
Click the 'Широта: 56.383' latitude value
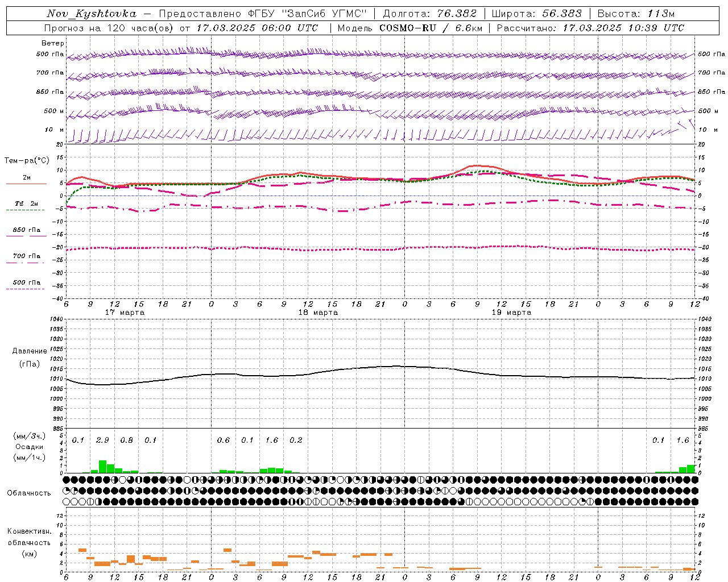pyautogui.click(x=537, y=14)
